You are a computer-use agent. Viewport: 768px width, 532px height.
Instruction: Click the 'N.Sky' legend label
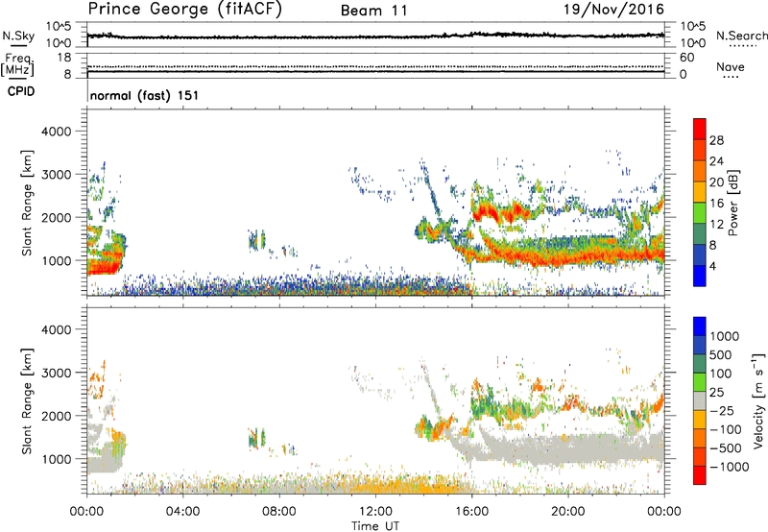tap(18, 36)
